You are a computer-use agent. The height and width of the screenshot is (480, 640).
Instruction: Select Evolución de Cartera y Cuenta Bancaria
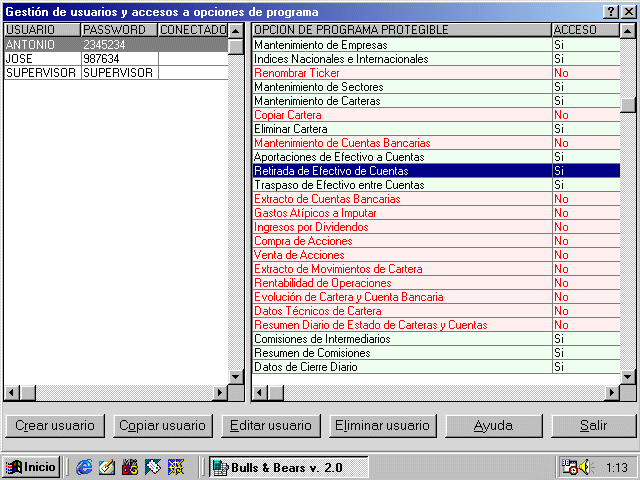click(x=436, y=297)
